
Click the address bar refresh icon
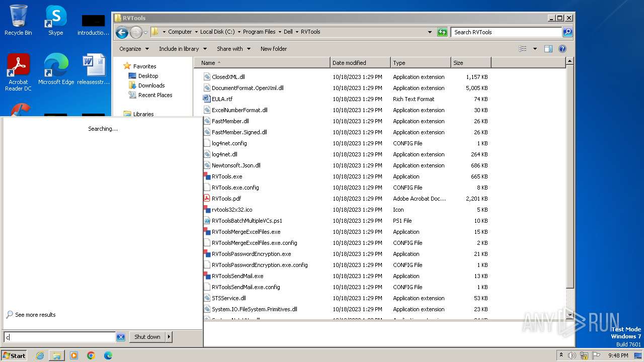point(442,32)
